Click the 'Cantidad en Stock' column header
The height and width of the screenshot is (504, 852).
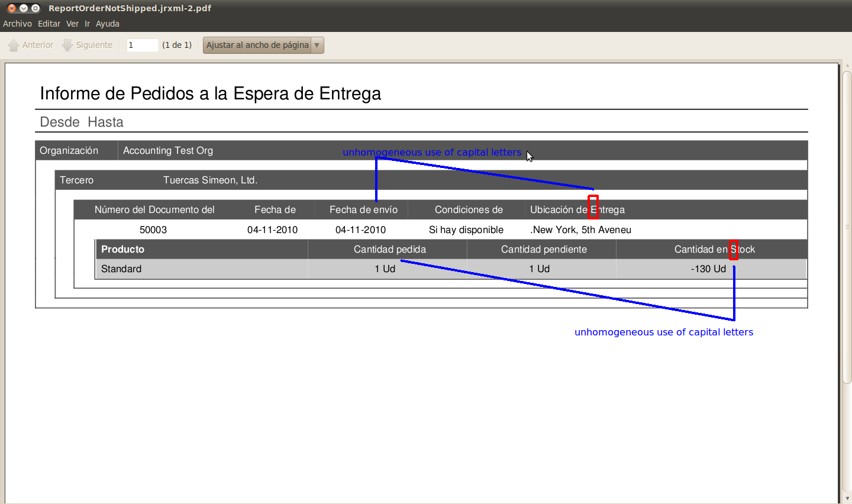coord(715,249)
